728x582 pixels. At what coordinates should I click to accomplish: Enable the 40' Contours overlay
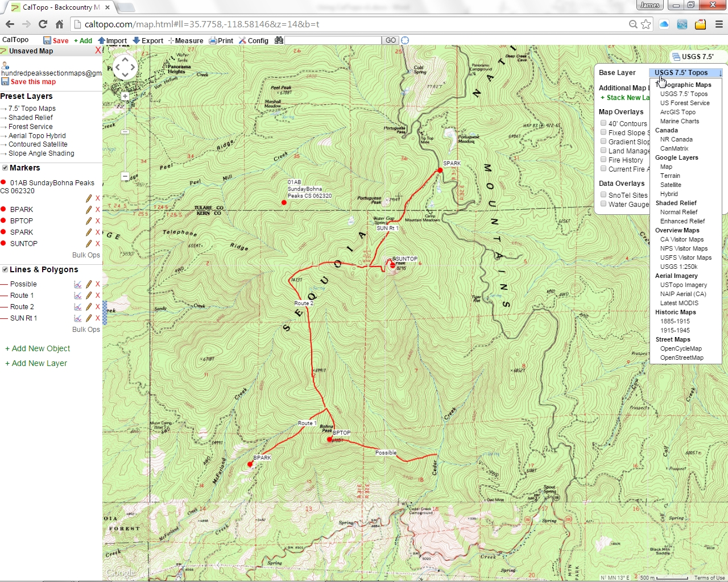(603, 123)
